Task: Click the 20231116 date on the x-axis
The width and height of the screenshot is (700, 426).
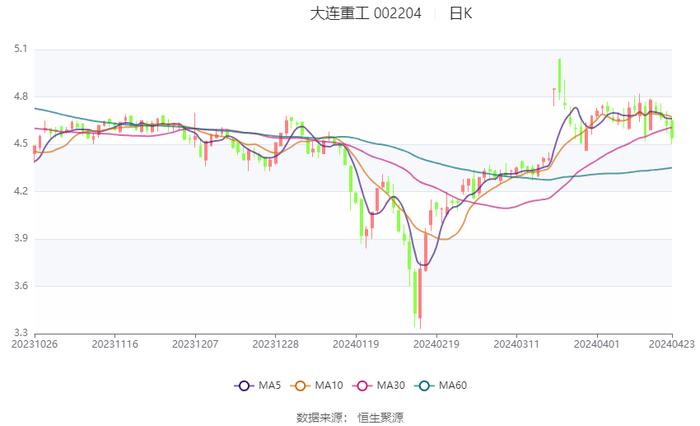Action: 115,343
